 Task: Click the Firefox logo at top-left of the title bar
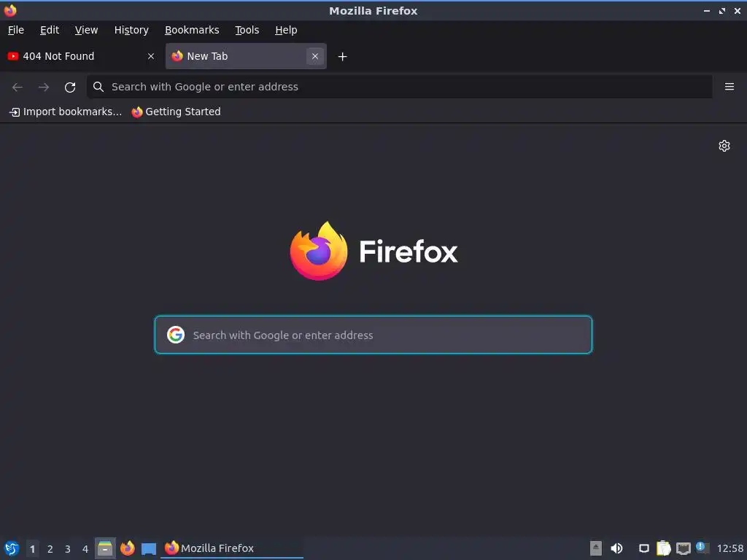(x=10, y=10)
